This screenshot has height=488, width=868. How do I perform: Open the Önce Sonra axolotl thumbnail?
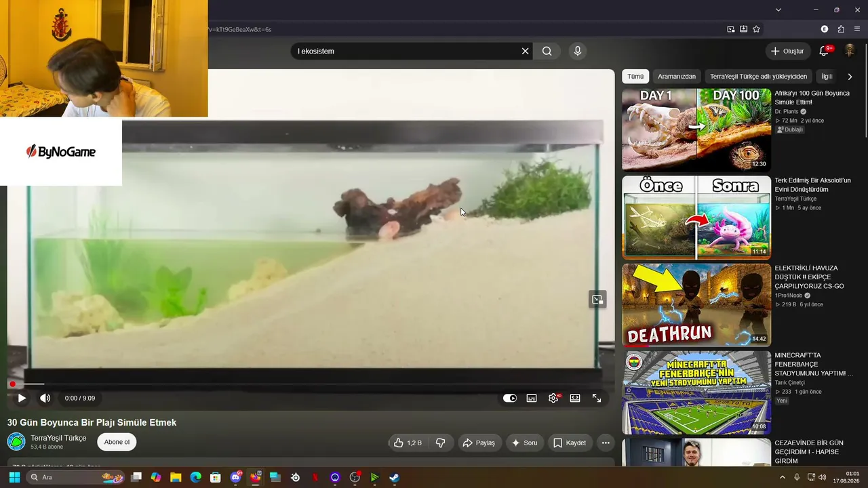[696, 218]
